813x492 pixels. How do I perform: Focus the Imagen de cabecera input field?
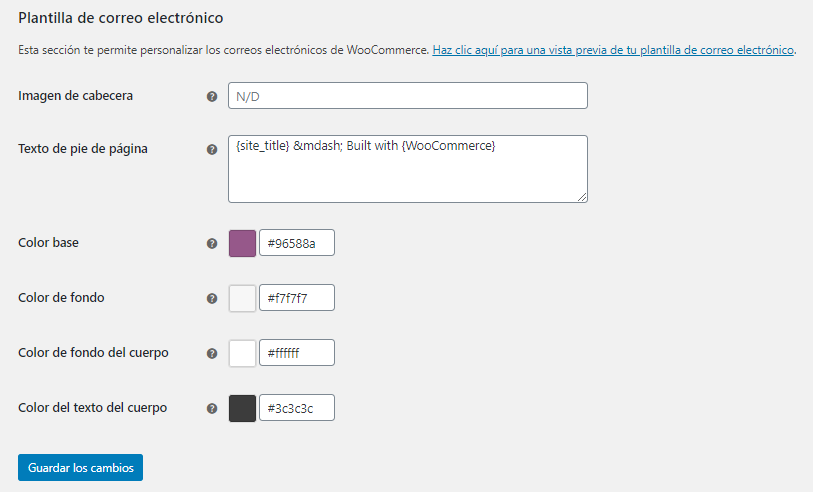click(407, 96)
